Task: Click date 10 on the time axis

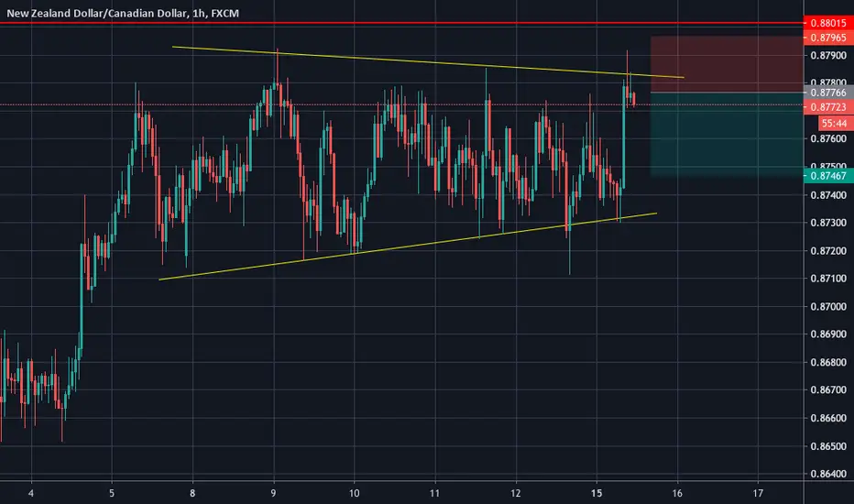Action: pos(354,493)
